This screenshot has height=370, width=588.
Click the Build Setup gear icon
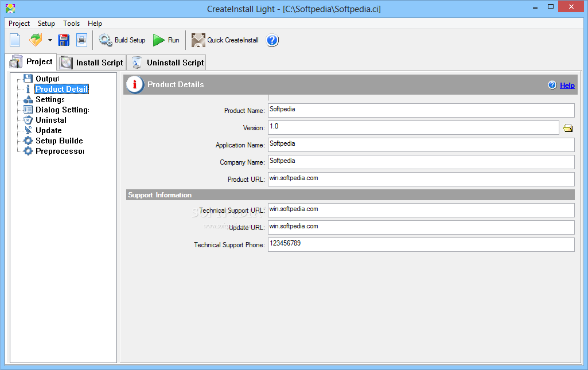pos(106,40)
